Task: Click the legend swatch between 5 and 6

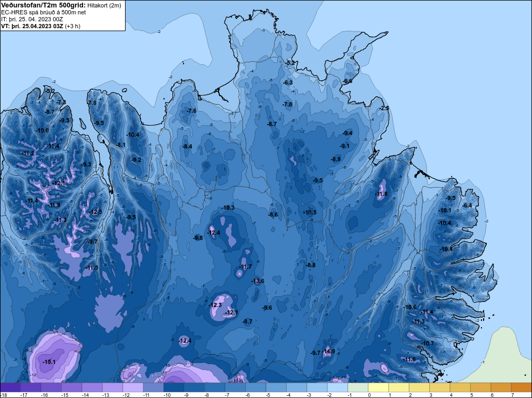Action: point(481,387)
